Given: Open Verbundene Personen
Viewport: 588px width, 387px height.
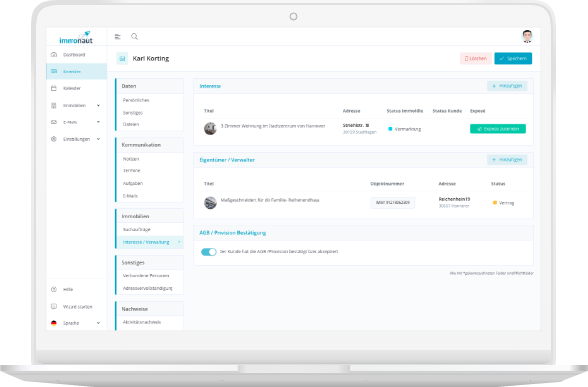Looking at the screenshot, I should (x=146, y=276).
